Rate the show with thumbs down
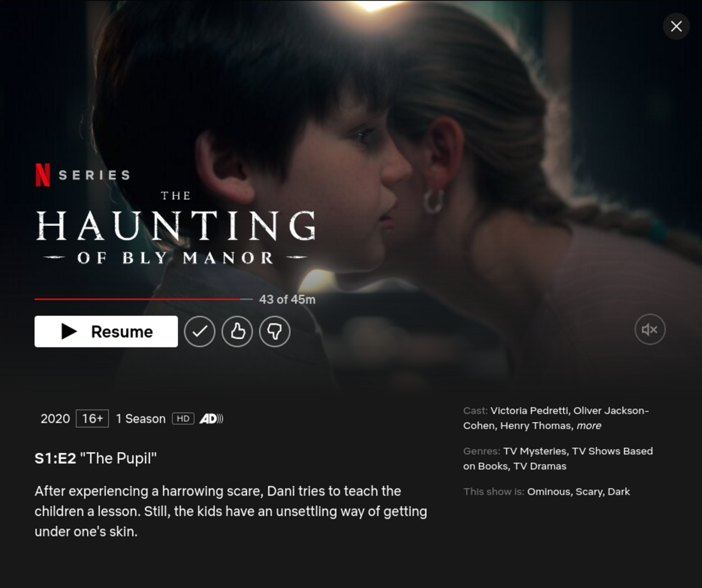 (x=275, y=332)
